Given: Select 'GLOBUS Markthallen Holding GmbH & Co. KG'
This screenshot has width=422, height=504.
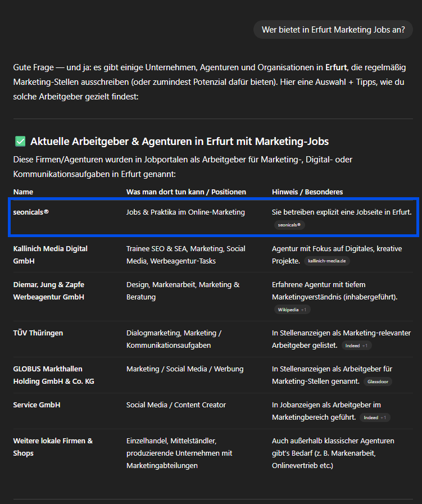Looking at the screenshot, I should coord(54,375).
